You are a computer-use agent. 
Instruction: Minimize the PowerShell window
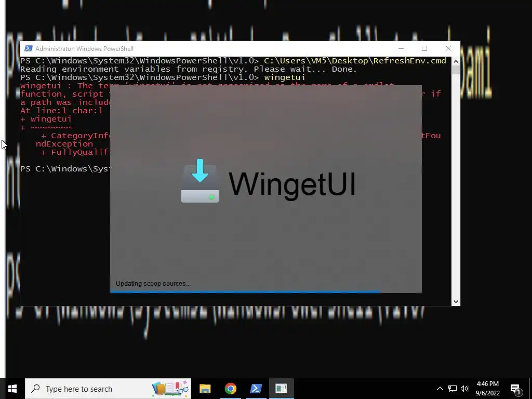(x=401, y=48)
